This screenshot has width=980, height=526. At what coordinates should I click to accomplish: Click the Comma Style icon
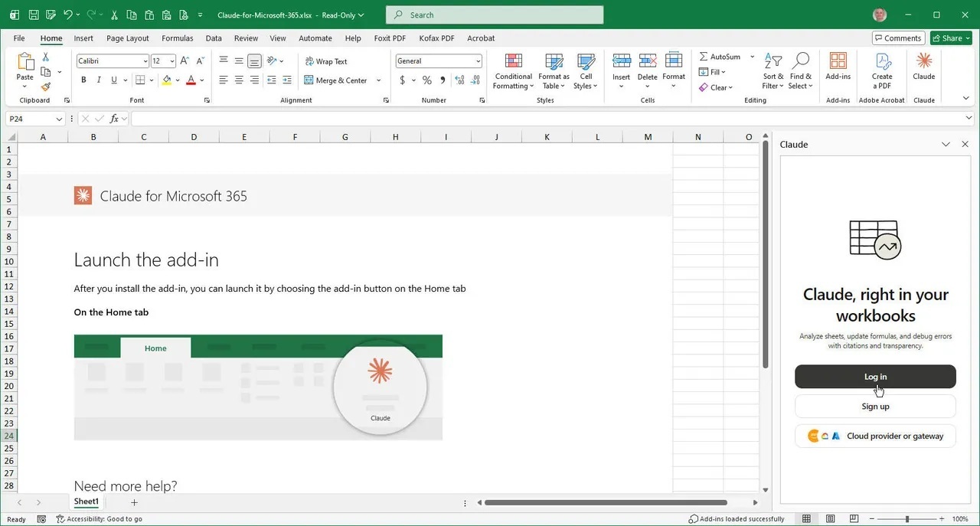click(x=443, y=80)
